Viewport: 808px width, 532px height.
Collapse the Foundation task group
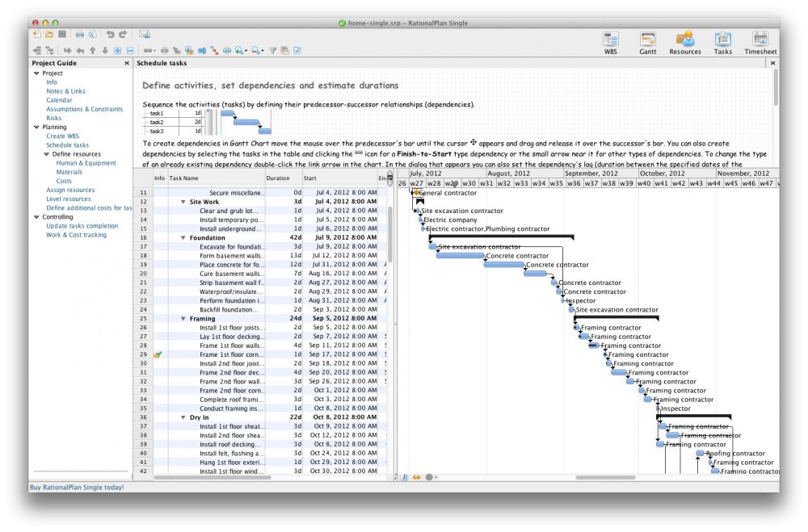[183, 238]
